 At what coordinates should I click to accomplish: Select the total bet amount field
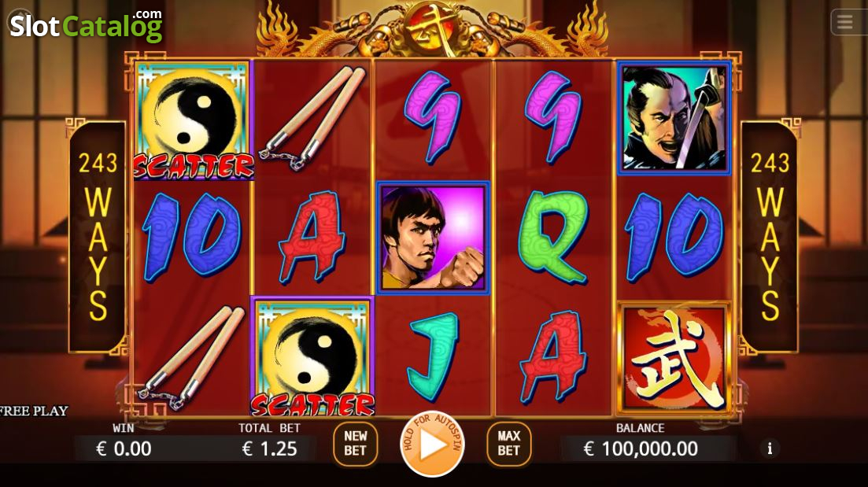click(x=270, y=448)
